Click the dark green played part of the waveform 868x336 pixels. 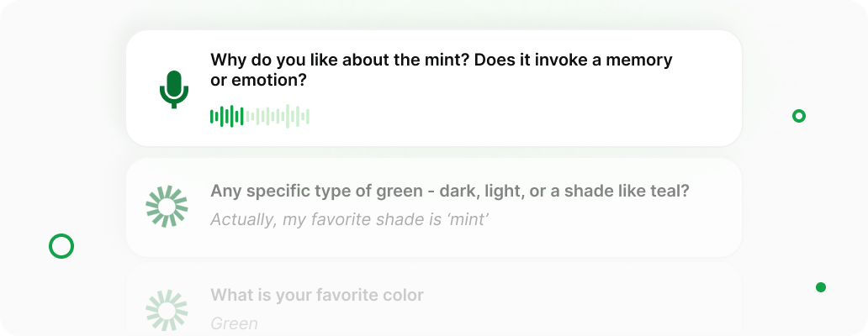click(x=227, y=117)
